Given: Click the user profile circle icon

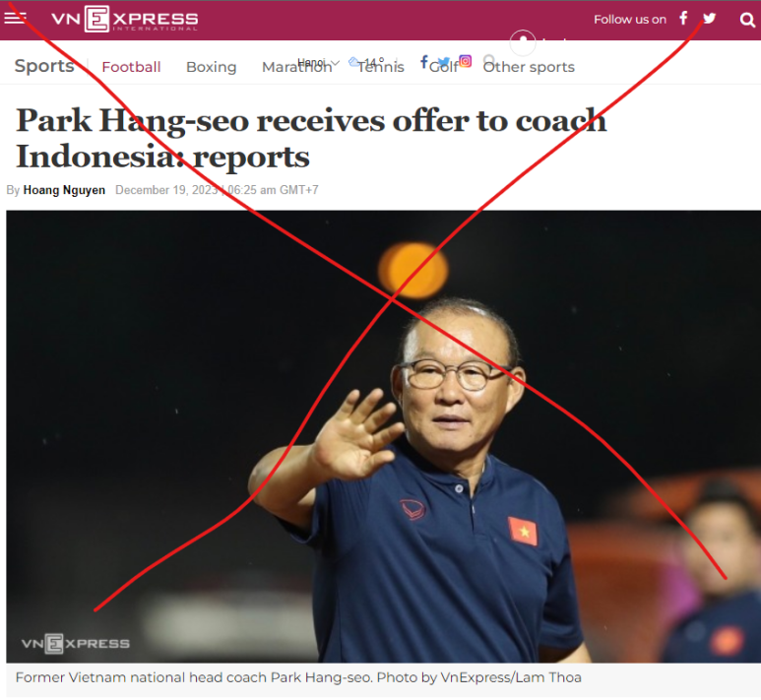Looking at the screenshot, I should tap(523, 41).
